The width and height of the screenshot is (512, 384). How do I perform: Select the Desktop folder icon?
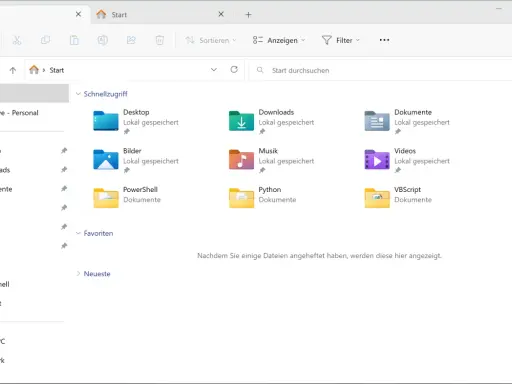pyautogui.click(x=106, y=121)
